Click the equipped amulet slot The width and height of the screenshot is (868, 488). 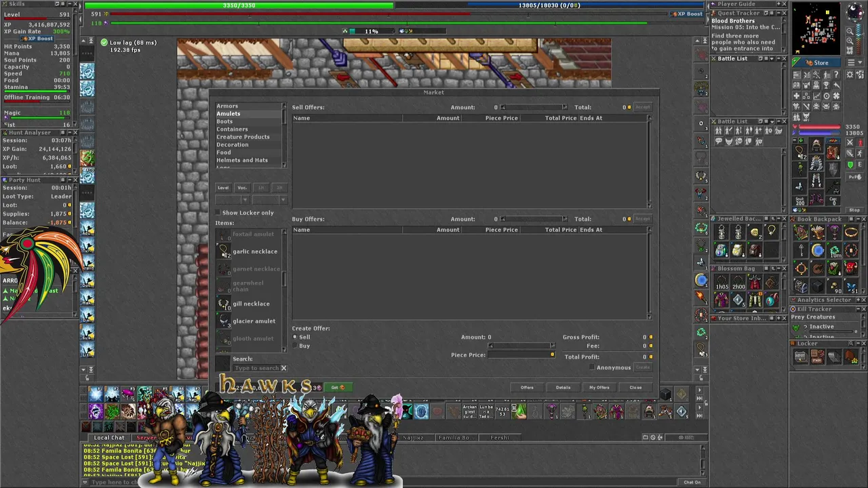click(800, 152)
